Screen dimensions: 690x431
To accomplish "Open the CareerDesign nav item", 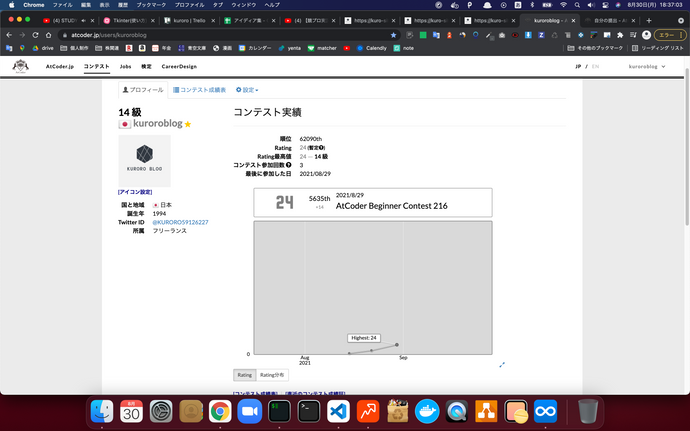I will [x=179, y=66].
